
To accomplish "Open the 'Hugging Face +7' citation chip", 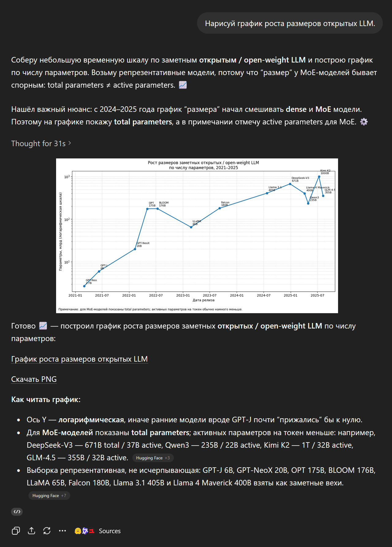I will click(x=49, y=496).
